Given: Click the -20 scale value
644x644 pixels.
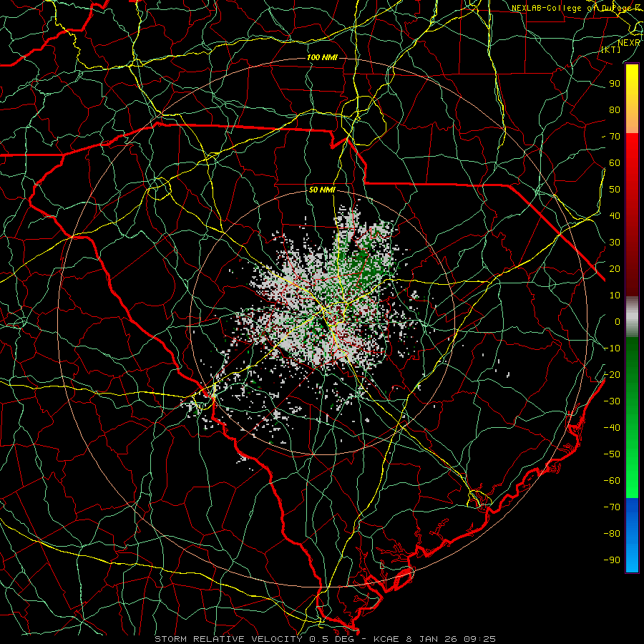Looking at the screenshot, I should point(612,375).
